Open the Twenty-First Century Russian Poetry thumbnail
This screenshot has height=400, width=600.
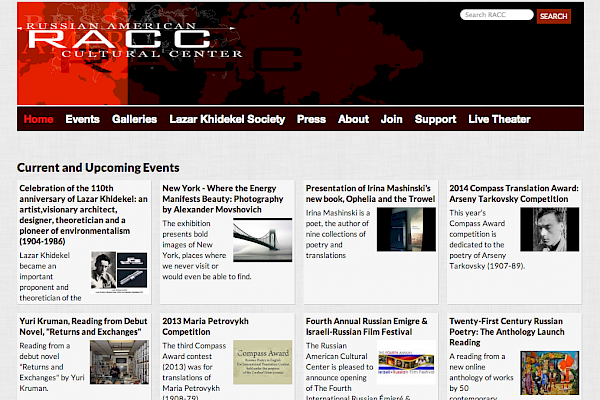pyautogui.click(x=549, y=372)
